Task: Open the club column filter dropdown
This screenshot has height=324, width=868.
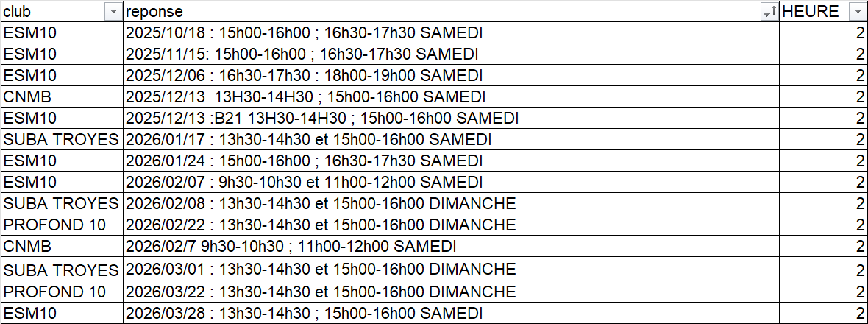Action: click(x=113, y=12)
